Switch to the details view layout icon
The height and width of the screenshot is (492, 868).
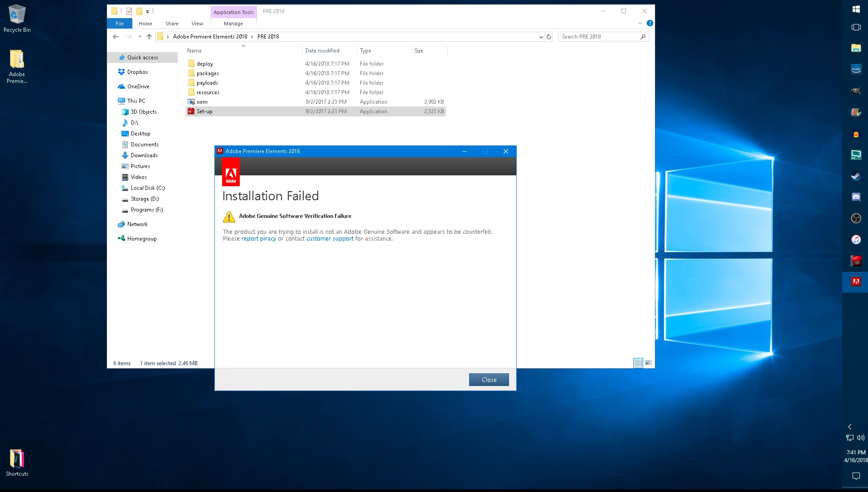coord(638,363)
